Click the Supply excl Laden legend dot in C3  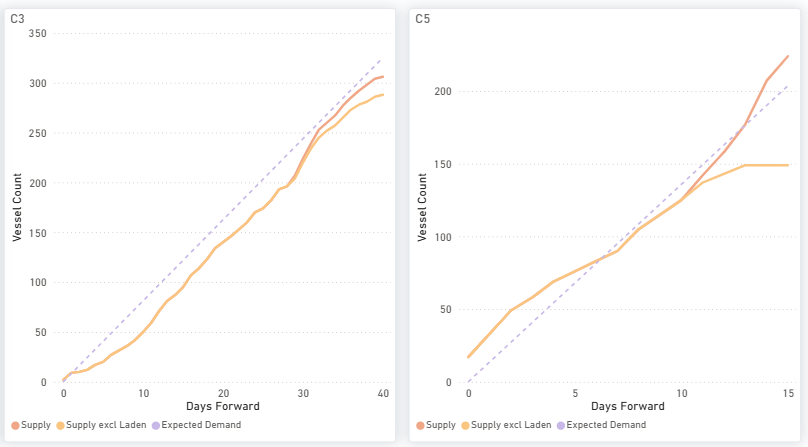tap(60, 425)
